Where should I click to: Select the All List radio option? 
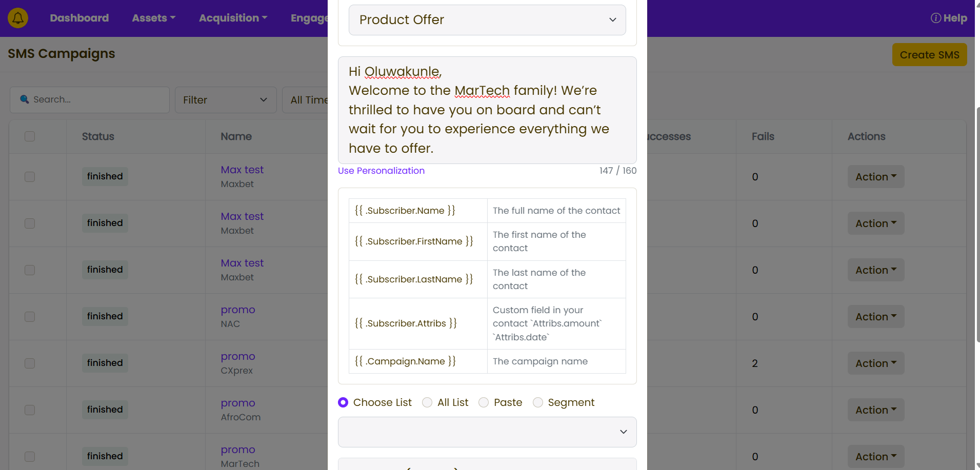click(427, 402)
